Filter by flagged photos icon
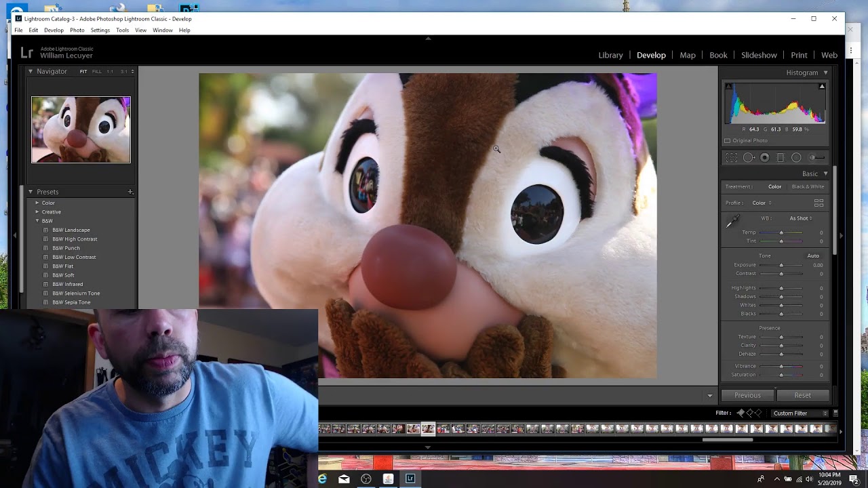Viewport: 868px width, 488px height. click(741, 413)
